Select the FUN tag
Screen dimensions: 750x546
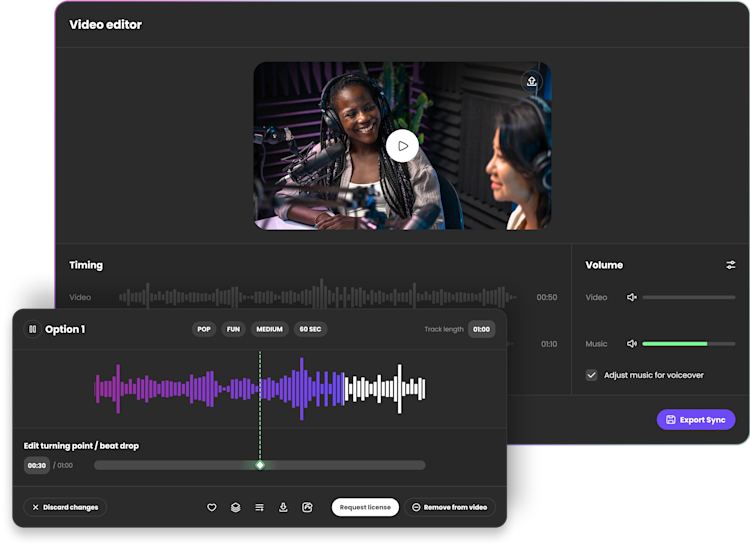point(233,329)
